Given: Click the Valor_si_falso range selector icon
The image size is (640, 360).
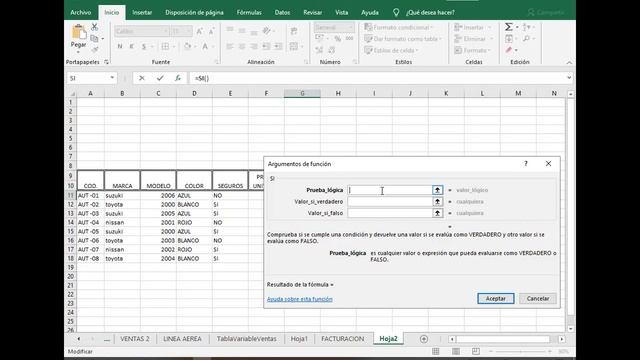Looking at the screenshot, I should point(437,213).
